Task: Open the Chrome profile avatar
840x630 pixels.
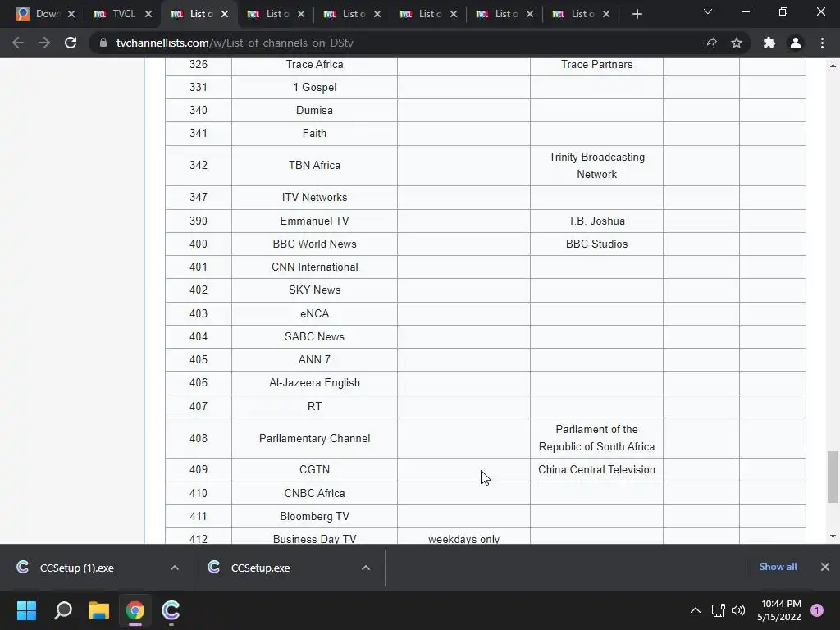Action: pos(796,43)
